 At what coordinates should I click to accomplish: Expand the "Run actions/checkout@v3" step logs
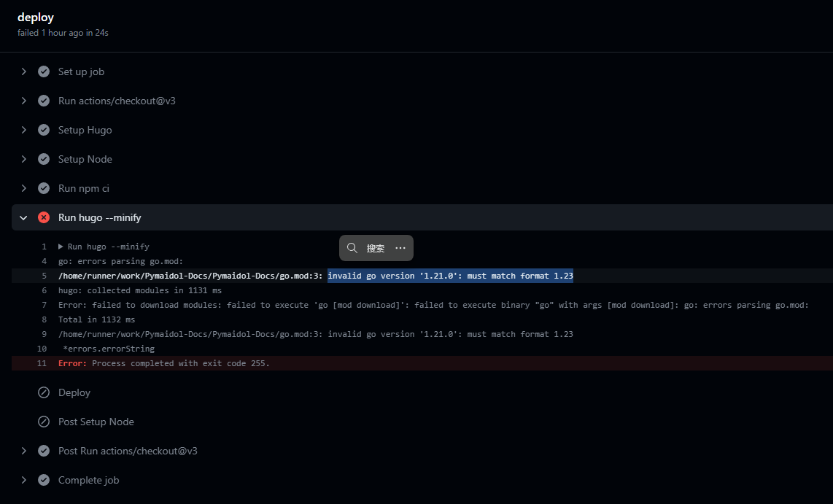[x=24, y=101]
